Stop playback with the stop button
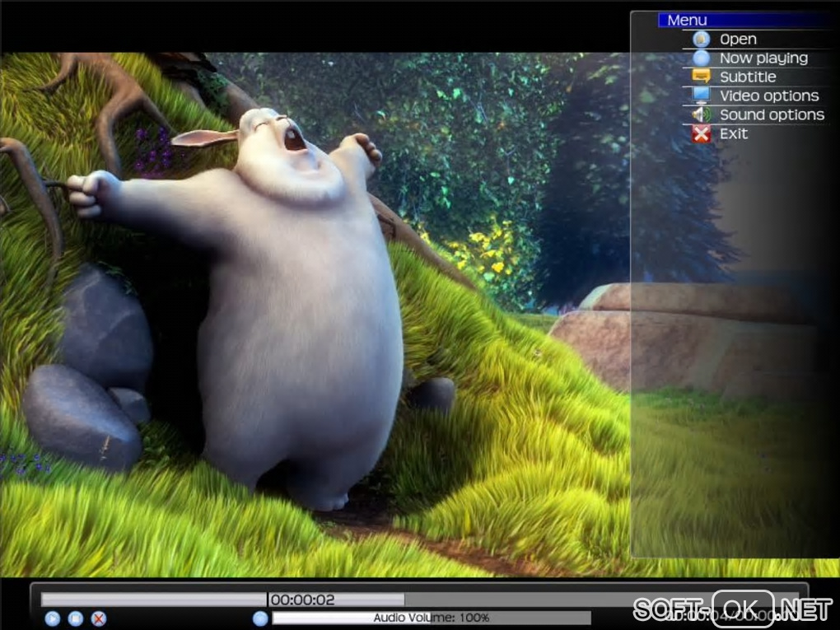 76,618
